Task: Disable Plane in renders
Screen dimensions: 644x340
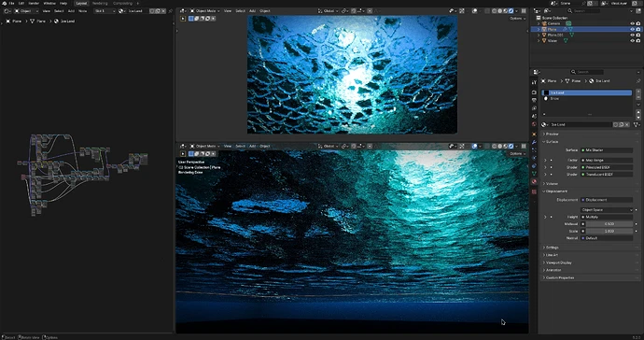Action: pos(638,30)
